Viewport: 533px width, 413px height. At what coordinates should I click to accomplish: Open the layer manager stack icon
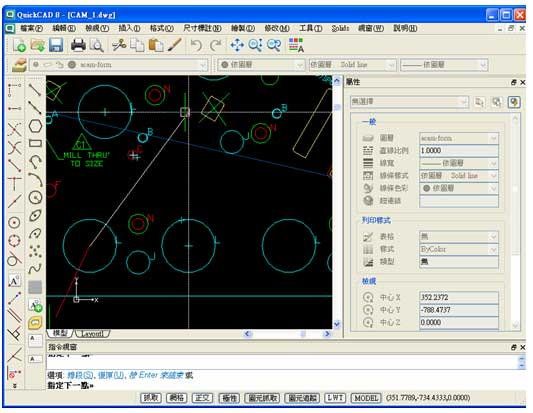pos(19,65)
